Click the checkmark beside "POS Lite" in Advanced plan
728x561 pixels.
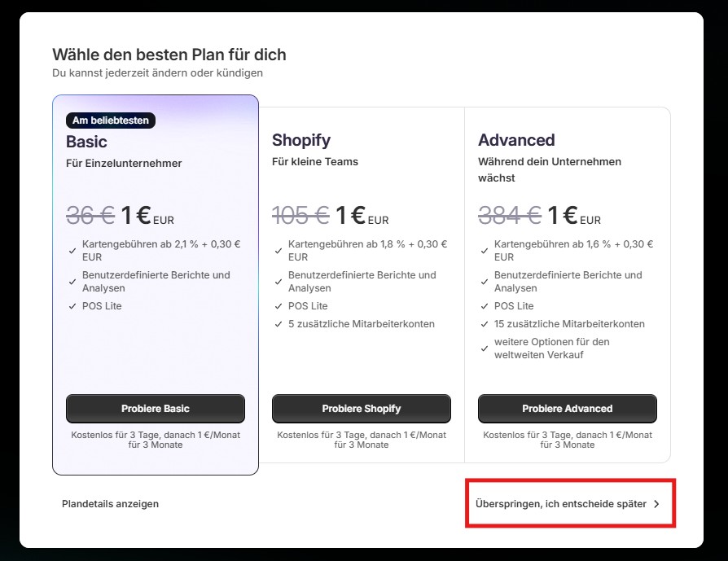pyautogui.click(x=485, y=307)
